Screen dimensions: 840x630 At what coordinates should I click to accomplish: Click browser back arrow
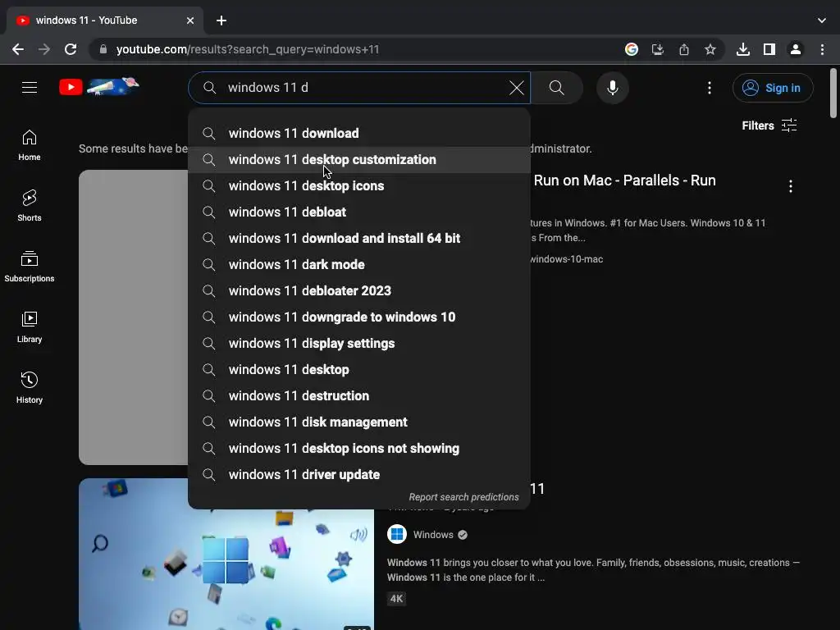[18, 49]
